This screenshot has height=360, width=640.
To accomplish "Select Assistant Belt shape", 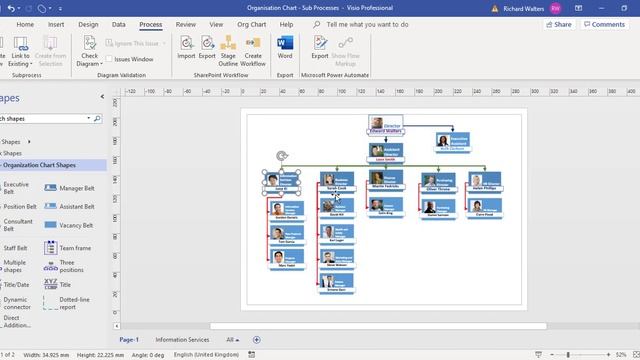I will [69, 207].
